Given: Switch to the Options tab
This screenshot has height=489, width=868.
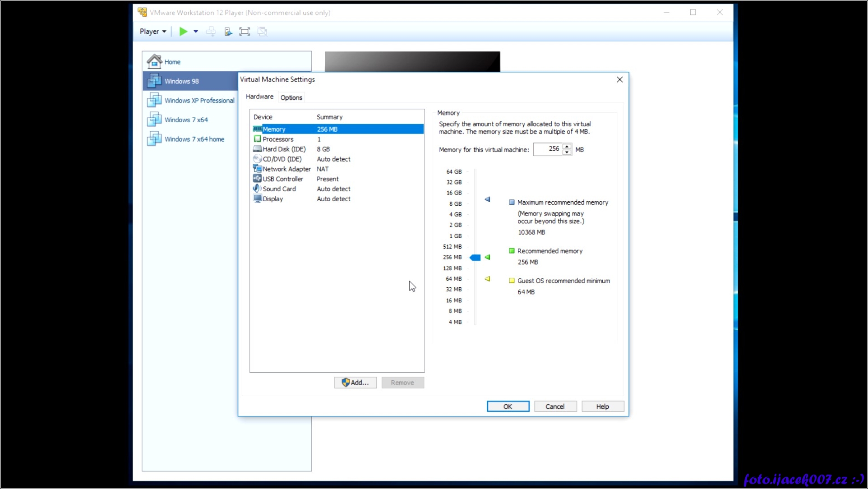Looking at the screenshot, I should [x=291, y=97].
